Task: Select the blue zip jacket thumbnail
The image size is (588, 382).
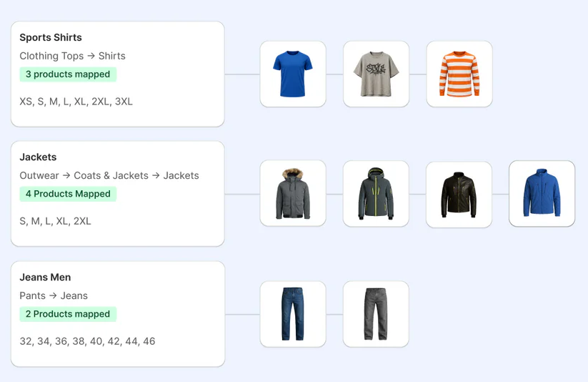Action: [542, 194]
